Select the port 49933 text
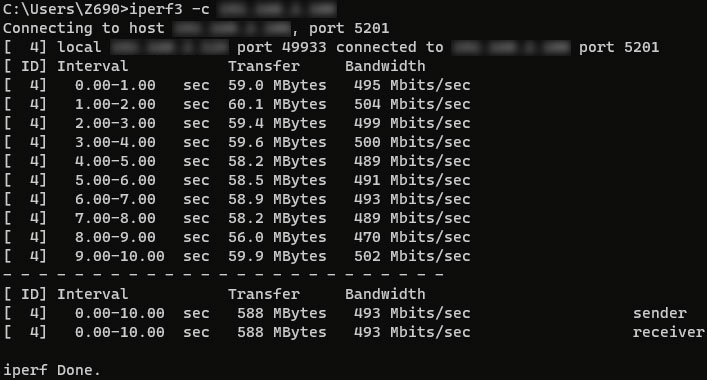707x380 pixels. click(x=281, y=47)
